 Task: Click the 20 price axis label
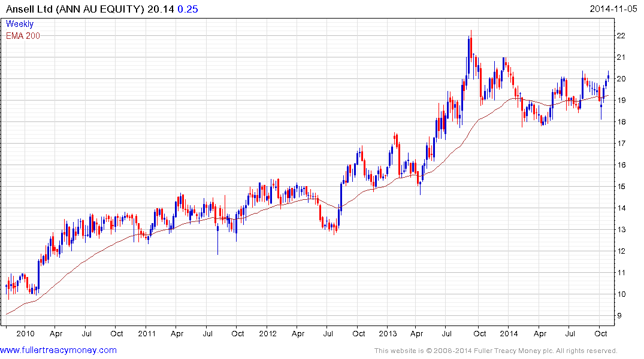tap(621, 79)
